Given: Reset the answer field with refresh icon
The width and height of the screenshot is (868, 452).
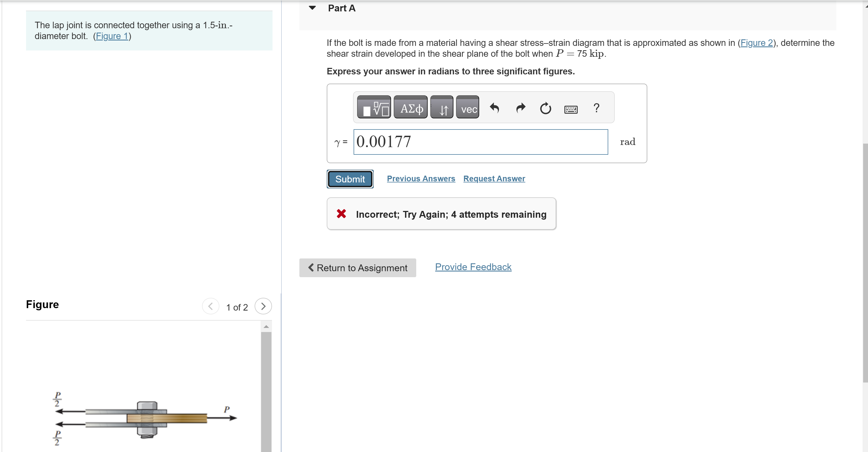Looking at the screenshot, I should click(x=546, y=108).
